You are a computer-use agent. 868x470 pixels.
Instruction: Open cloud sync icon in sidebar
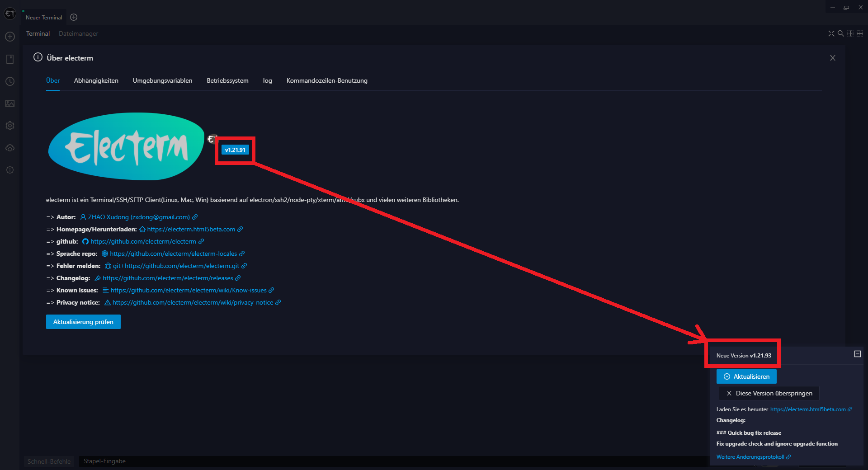(10, 148)
